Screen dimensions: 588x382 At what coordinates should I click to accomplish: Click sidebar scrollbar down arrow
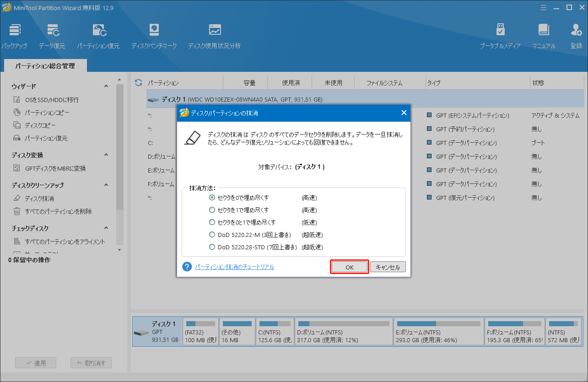119,250
